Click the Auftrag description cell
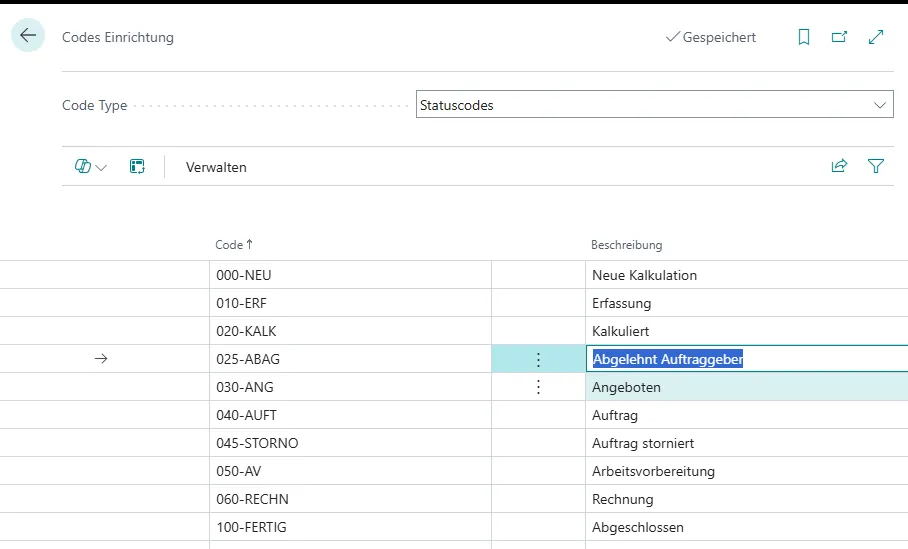Image resolution: width=908 pixels, height=549 pixels. coord(747,415)
